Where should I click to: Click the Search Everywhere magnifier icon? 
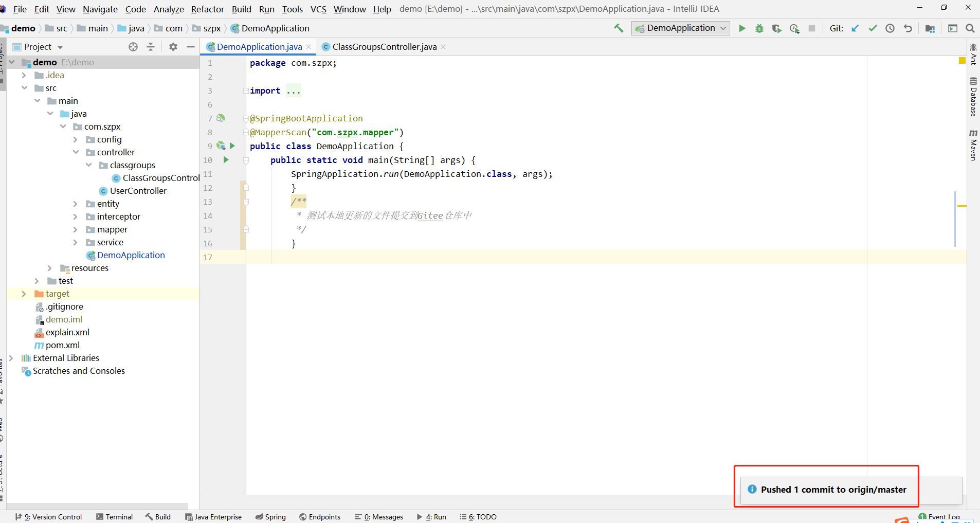pyautogui.click(x=970, y=28)
